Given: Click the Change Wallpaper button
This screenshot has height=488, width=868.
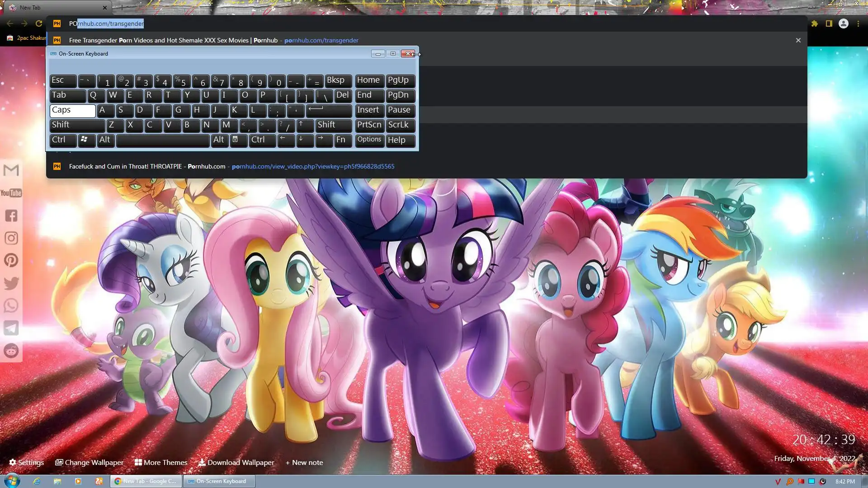Looking at the screenshot, I should pyautogui.click(x=89, y=462).
